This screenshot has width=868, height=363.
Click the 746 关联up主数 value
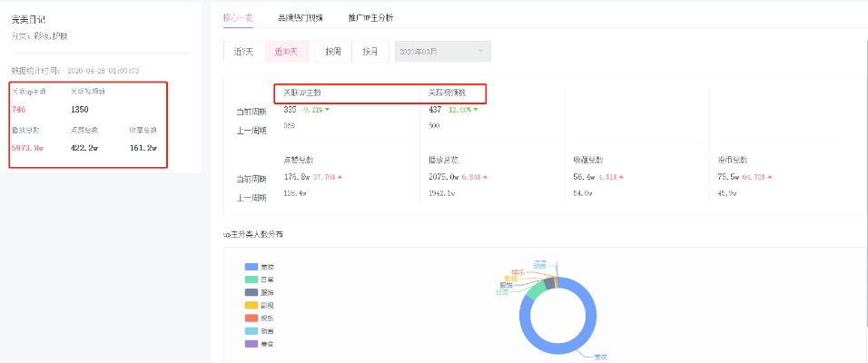pos(19,109)
